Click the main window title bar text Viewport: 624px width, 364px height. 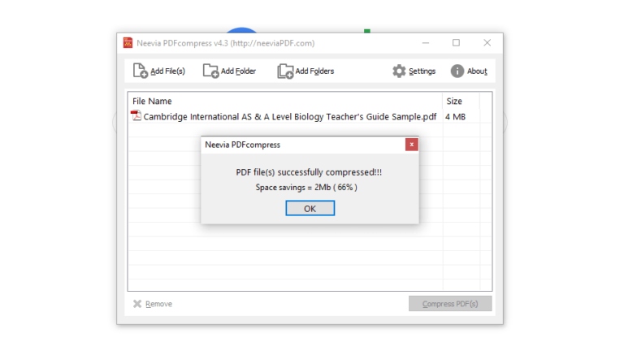coord(226,43)
